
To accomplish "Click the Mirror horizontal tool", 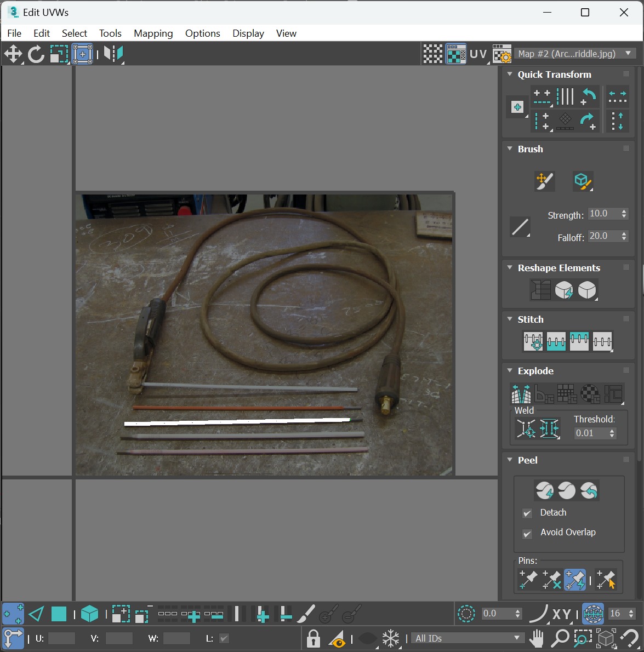I will pos(113,54).
